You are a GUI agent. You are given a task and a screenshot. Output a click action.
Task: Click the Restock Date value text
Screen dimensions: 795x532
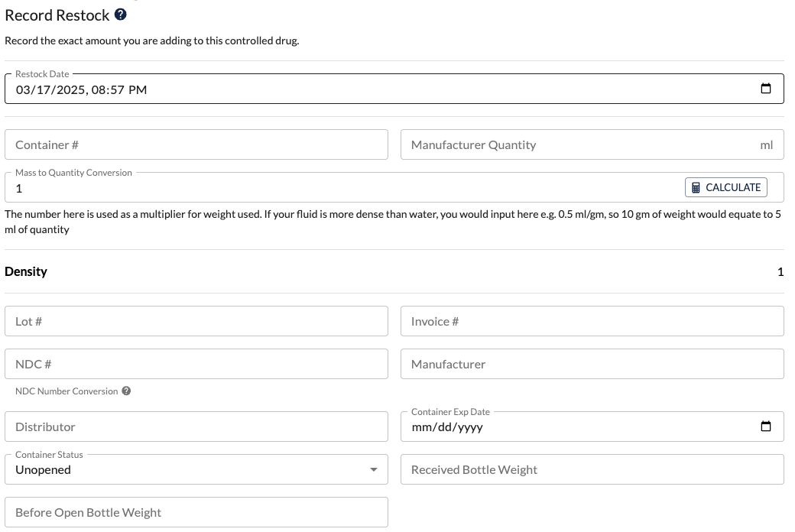coord(81,89)
